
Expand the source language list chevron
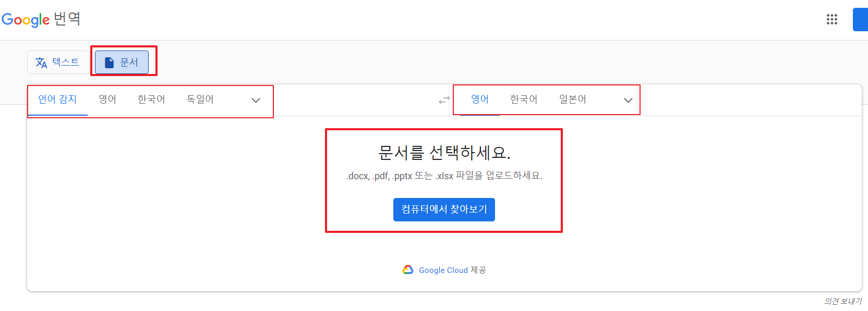pyautogui.click(x=256, y=101)
